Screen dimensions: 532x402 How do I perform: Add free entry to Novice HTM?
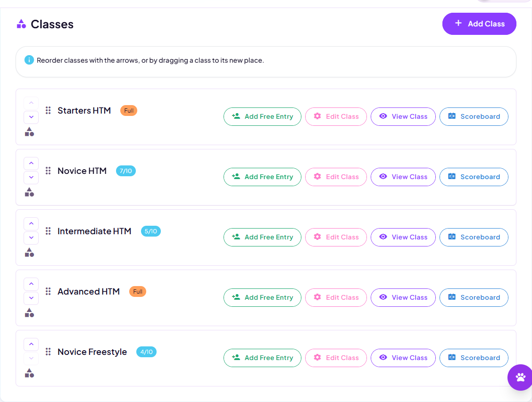tap(262, 177)
